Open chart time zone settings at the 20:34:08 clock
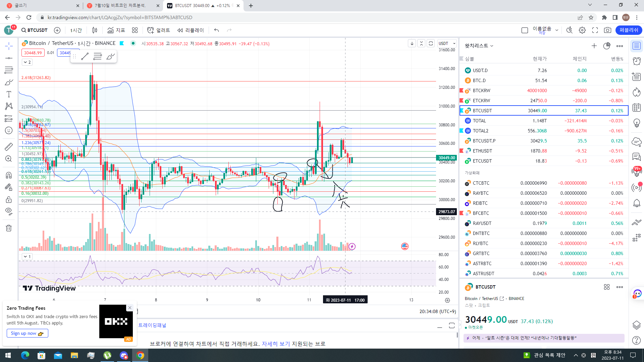The width and height of the screenshot is (644, 362). coord(438,311)
